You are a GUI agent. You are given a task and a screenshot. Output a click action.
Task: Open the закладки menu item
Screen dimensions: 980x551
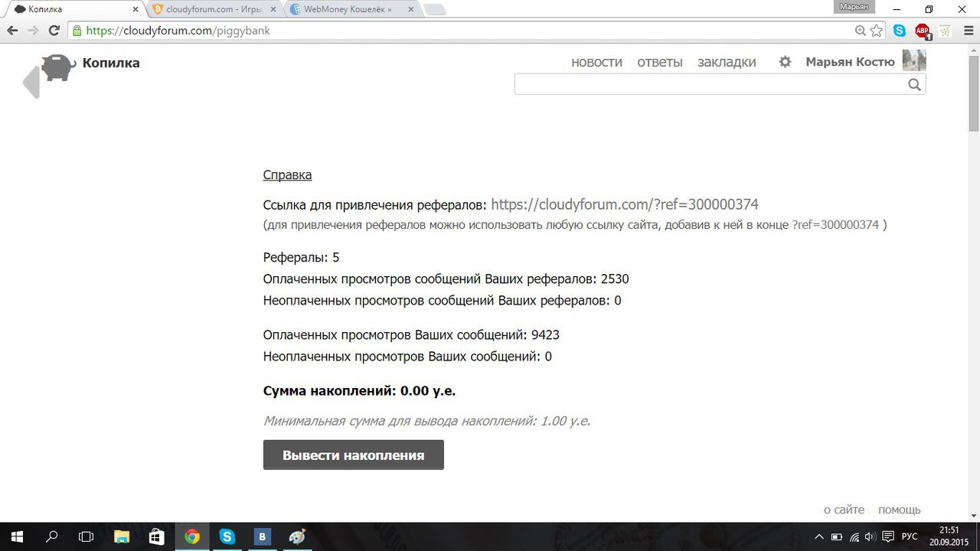pyautogui.click(x=727, y=63)
